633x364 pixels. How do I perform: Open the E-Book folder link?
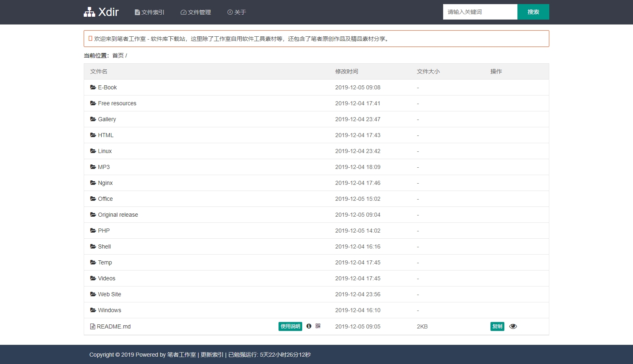pos(107,87)
